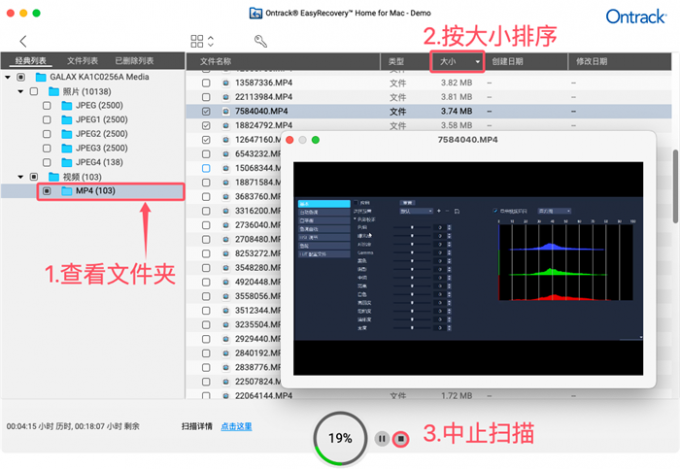Click the 1.72 MB size cell
This screenshot has height=469, width=680.
tap(457, 396)
